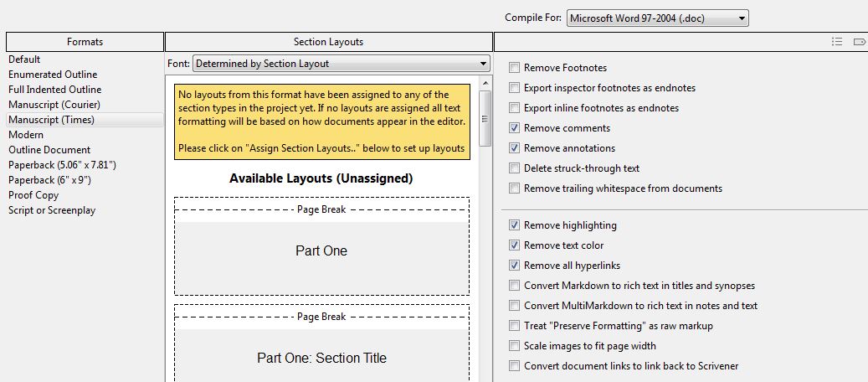Enable Scale images to fit page width
The width and height of the screenshot is (868, 382).
pyautogui.click(x=514, y=346)
